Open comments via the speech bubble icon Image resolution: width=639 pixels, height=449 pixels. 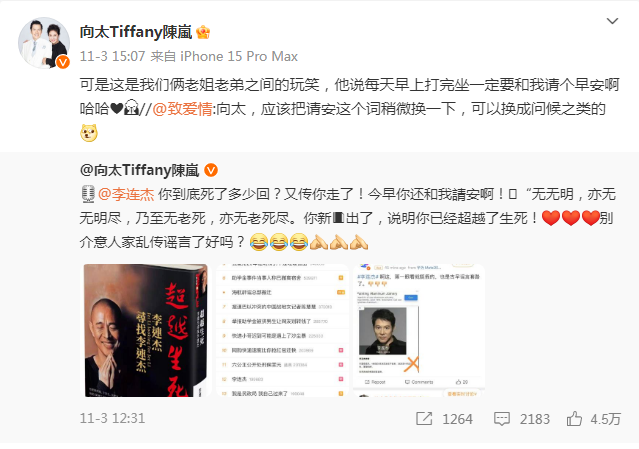(x=501, y=418)
